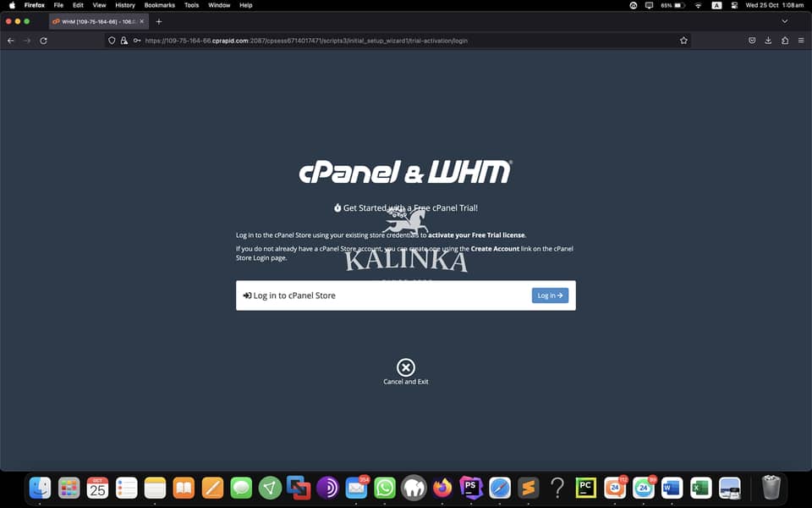Open Reminders from the dock
812x508 pixels.
[126, 488]
